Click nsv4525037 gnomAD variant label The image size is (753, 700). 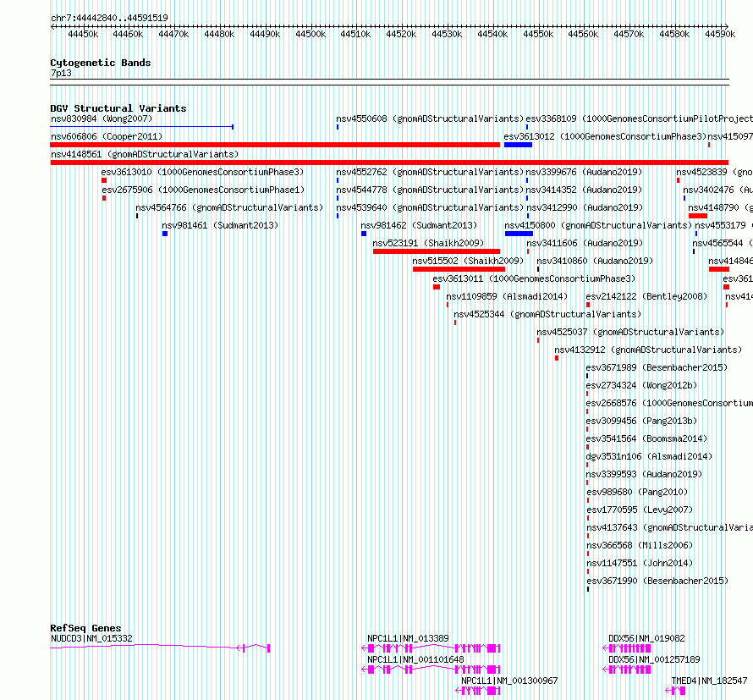(630, 332)
